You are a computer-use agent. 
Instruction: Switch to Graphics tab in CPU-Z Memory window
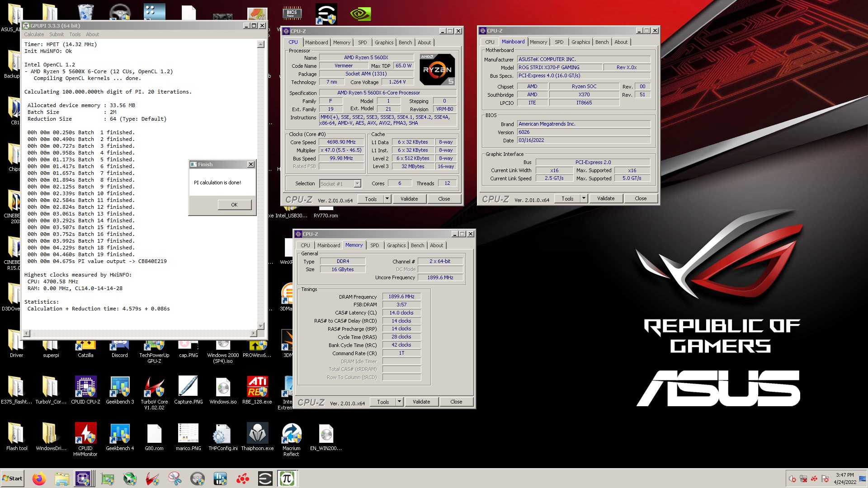click(396, 245)
